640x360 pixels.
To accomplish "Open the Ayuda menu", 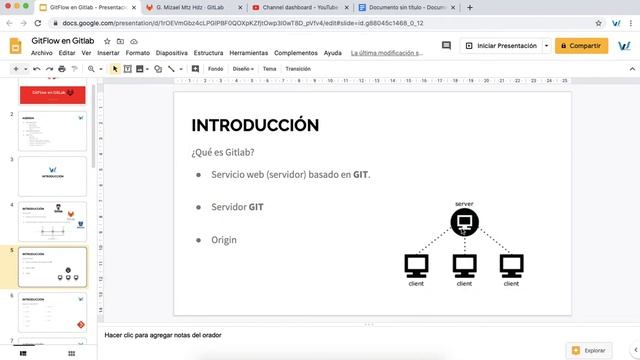I will (x=333, y=53).
